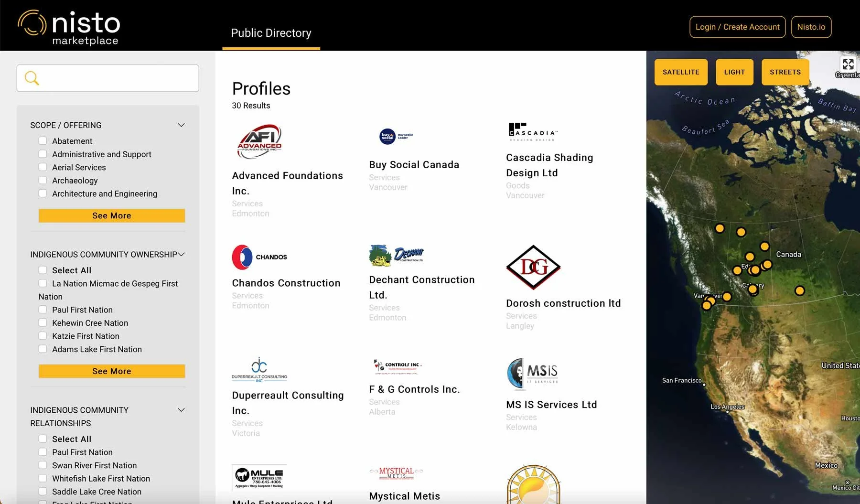Switch map to Streets view

pyautogui.click(x=785, y=72)
